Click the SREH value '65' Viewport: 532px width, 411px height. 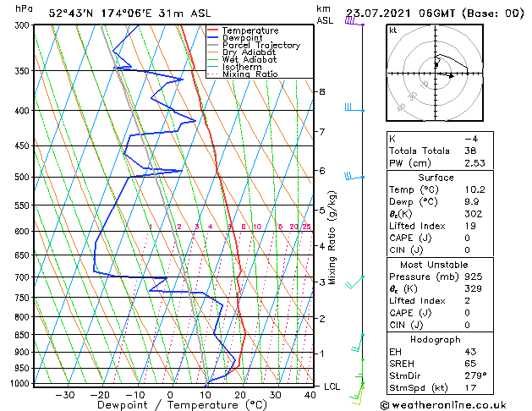click(470, 364)
